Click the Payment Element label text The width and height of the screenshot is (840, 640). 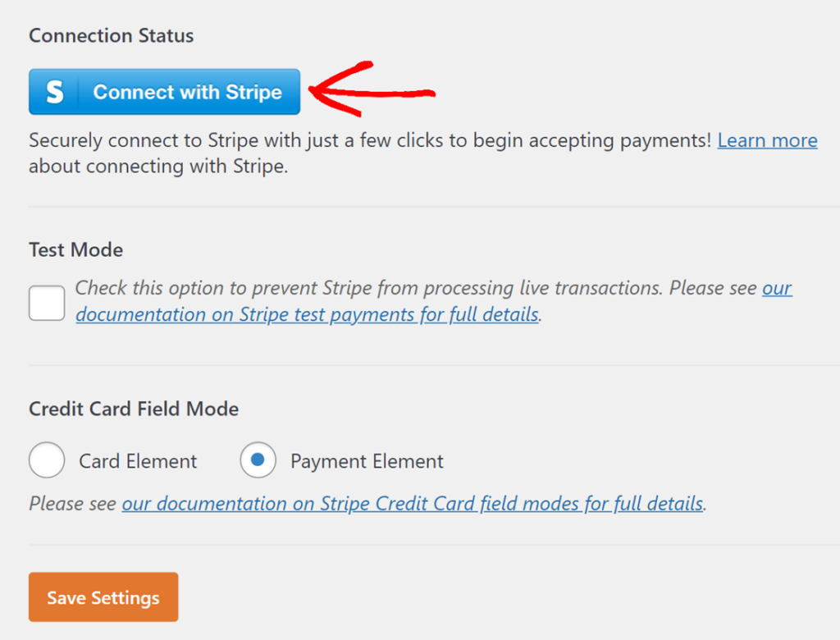pyautogui.click(x=366, y=461)
